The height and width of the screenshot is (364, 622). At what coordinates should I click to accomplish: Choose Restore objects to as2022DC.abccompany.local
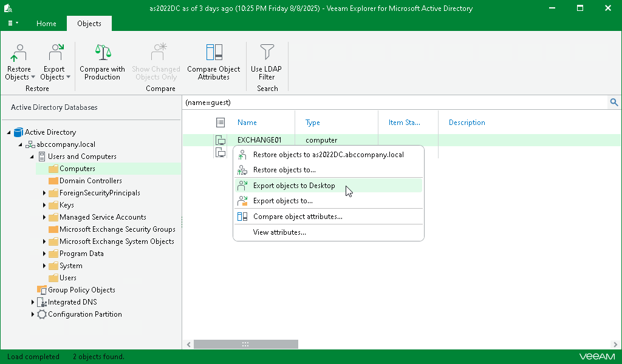pos(329,155)
